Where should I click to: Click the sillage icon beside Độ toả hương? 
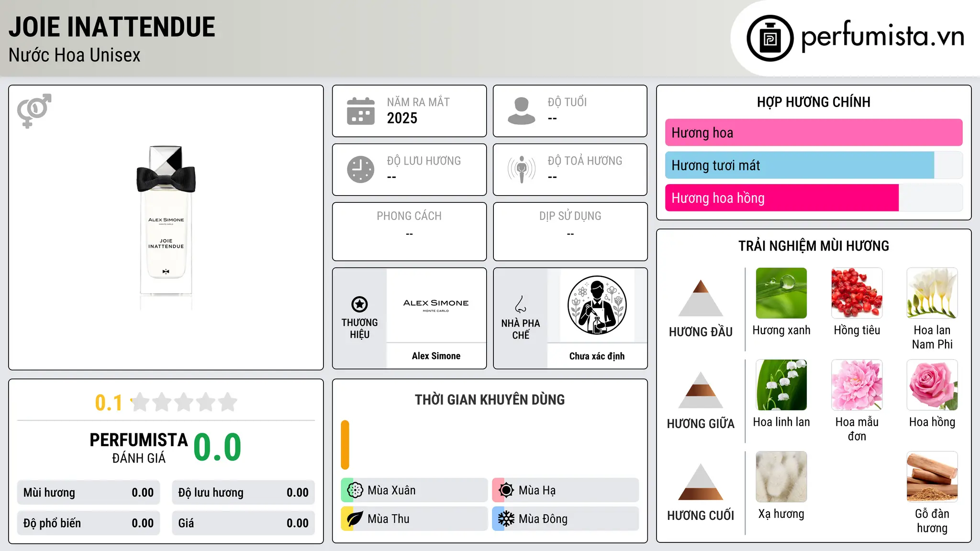[522, 169]
